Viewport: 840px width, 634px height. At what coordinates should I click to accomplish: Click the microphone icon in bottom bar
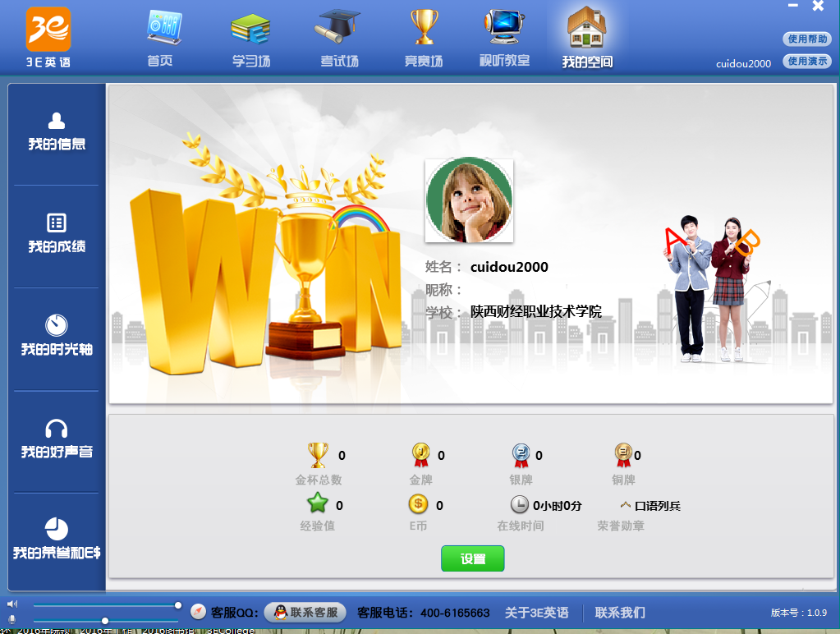click(12, 619)
